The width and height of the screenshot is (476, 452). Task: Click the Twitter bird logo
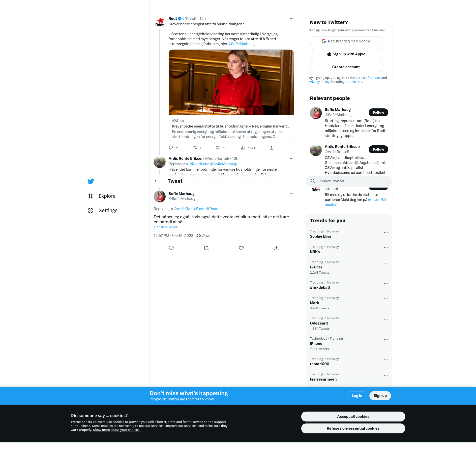(x=91, y=181)
